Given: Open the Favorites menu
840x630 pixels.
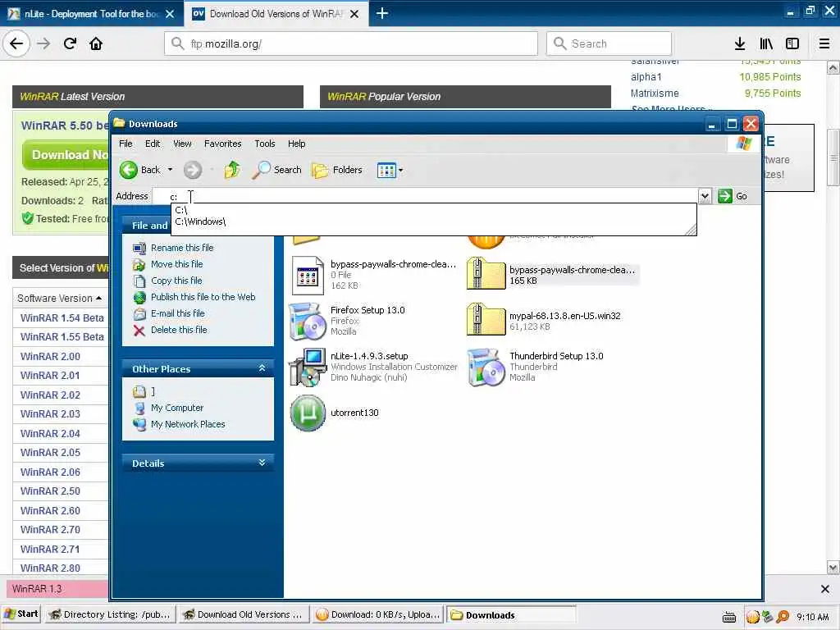Looking at the screenshot, I should (223, 144).
